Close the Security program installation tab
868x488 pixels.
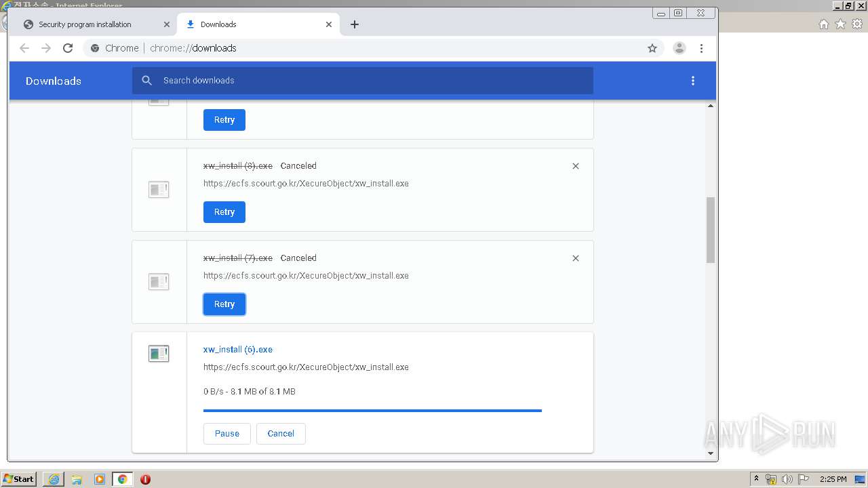click(167, 24)
